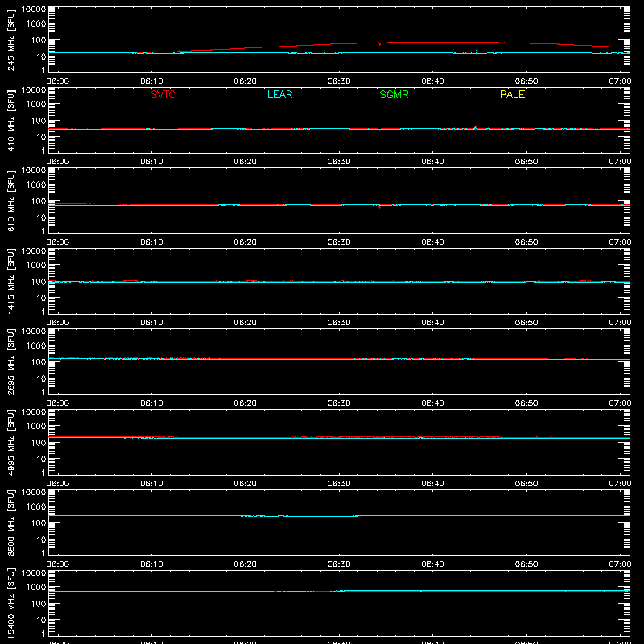
Task: Select the 2695 MHz [SFU] axis title
Action: (10, 361)
